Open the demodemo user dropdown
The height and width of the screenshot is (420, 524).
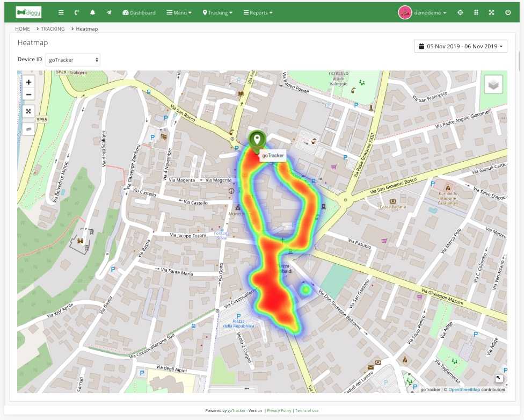[x=430, y=13]
